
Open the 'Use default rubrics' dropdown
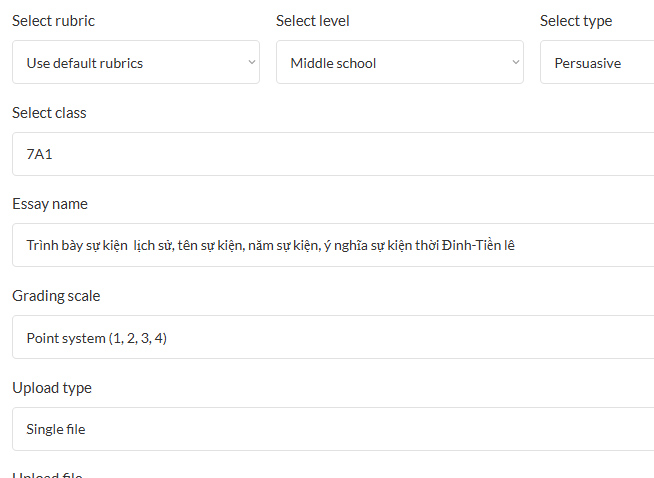pos(135,63)
